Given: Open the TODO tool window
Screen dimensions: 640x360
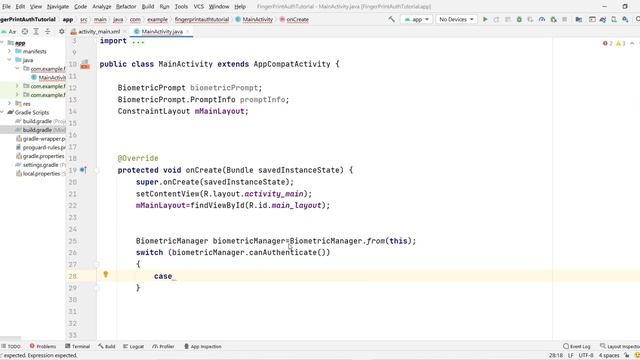Looking at the screenshot, I should [x=11, y=346].
